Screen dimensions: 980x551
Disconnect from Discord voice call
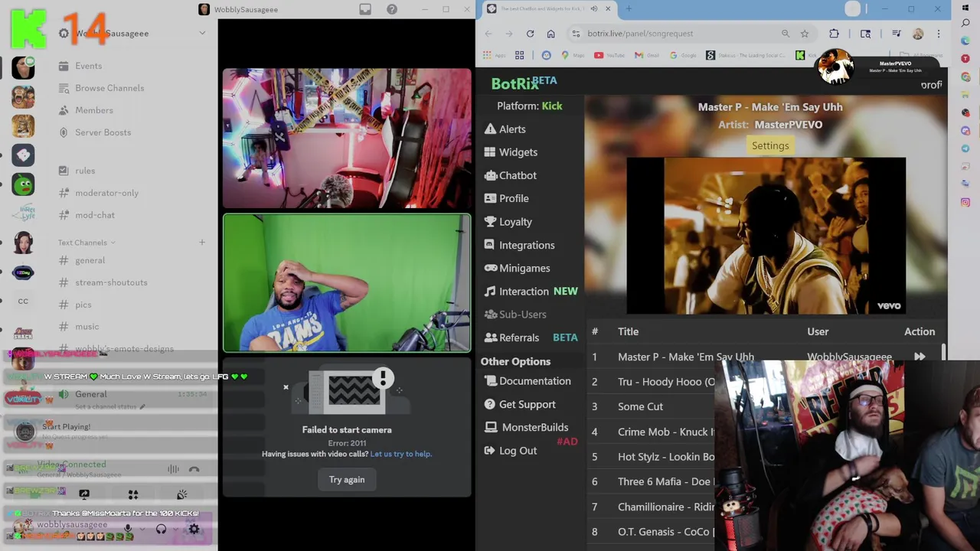tap(194, 469)
